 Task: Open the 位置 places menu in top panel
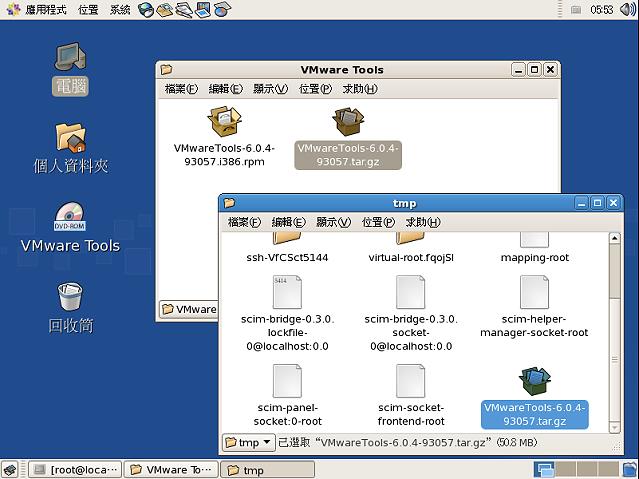coord(88,9)
